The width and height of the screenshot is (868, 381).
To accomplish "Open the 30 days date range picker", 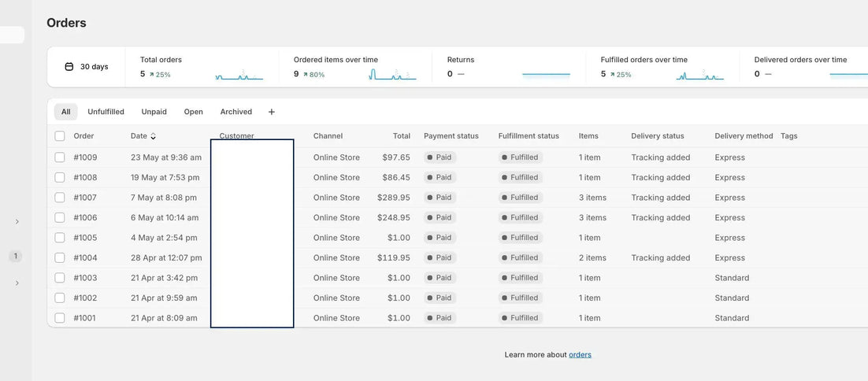I will pyautogui.click(x=87, y=67).
